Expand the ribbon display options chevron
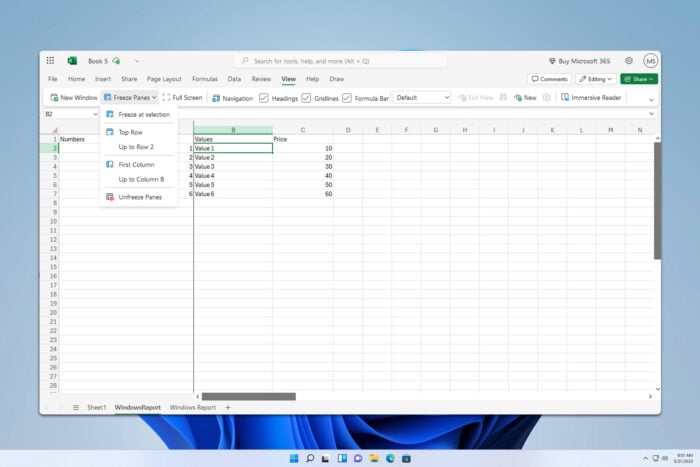The width and height of the screenshot is (700, 467). pos(651,100)
